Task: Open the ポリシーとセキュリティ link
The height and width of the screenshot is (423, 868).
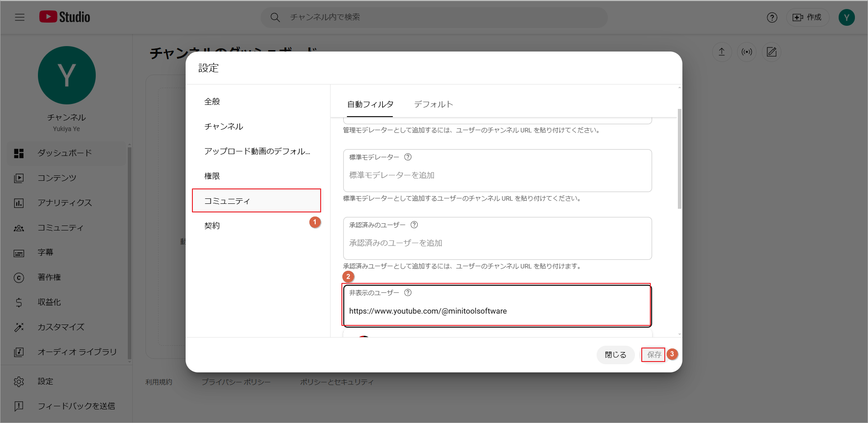Action: coord(337,382)
